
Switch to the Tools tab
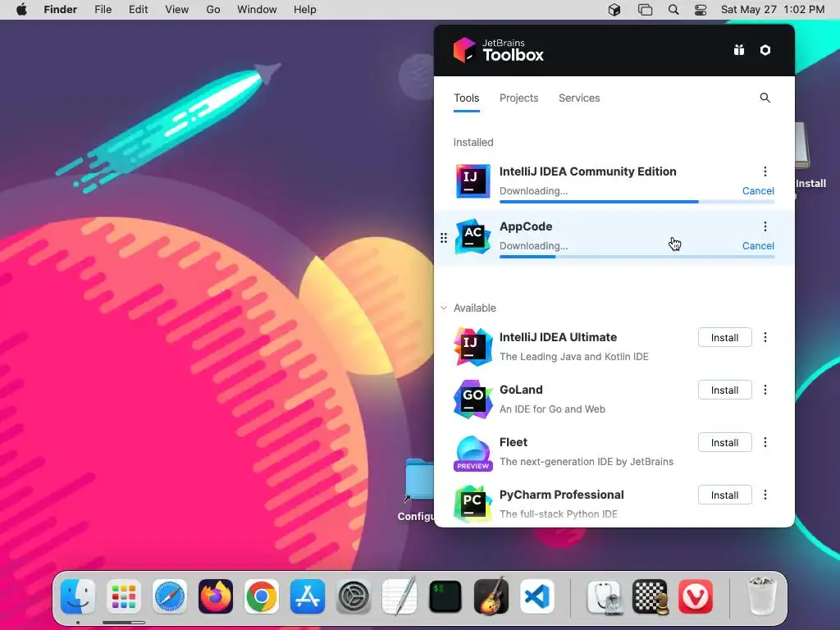(x=467, y=98)
